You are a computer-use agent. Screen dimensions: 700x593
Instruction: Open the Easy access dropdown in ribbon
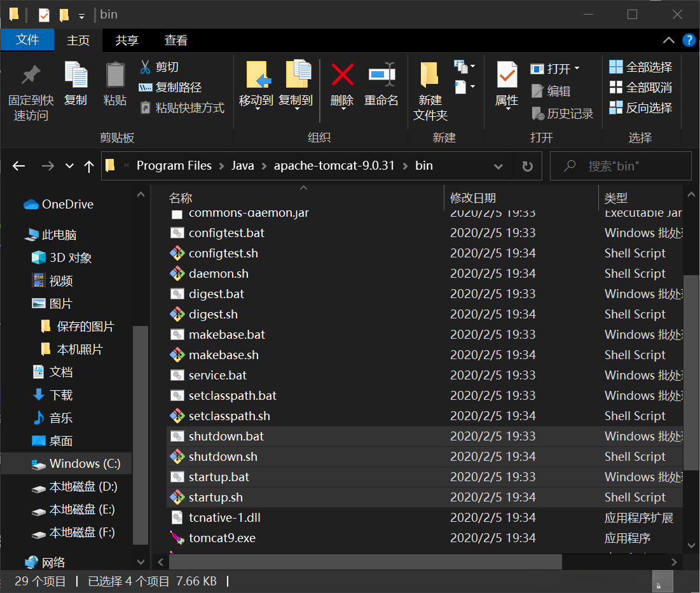(x=464, y=86)
